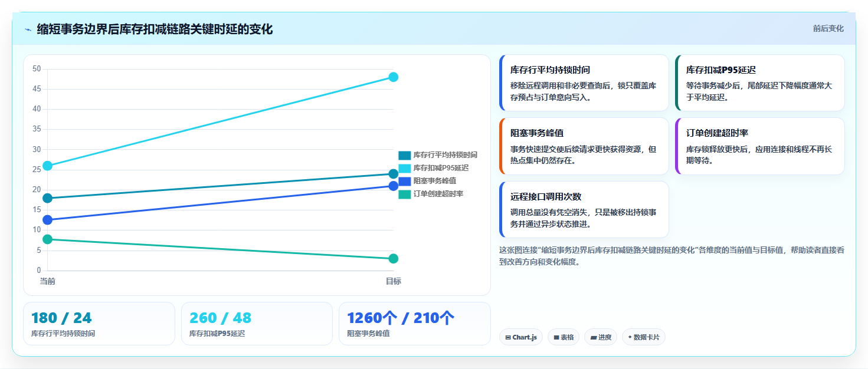
Task: Click the teal 持锁时间 point at 当前
Action: tap(48, 198)
